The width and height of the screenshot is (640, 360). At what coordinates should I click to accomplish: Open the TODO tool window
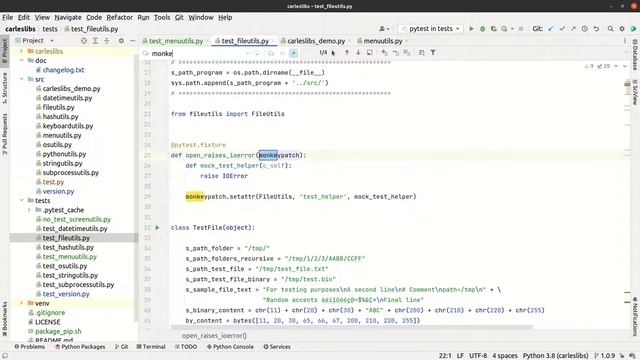pos(186,347)
